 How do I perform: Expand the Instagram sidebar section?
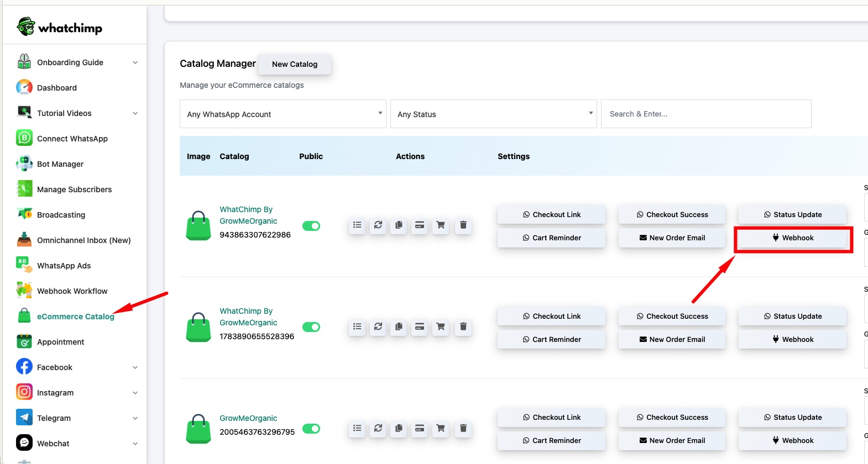click(77, 393)
